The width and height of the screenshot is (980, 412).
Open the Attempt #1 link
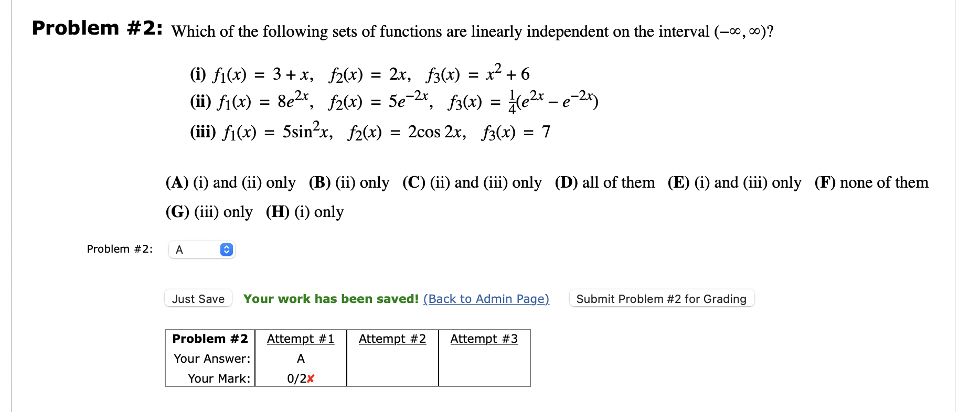(x=300, y=339)
